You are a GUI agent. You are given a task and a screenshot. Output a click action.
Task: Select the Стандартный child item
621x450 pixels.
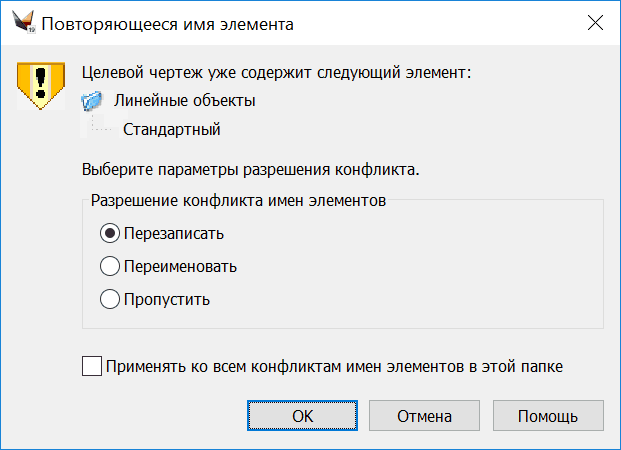(x=171, y=130)
